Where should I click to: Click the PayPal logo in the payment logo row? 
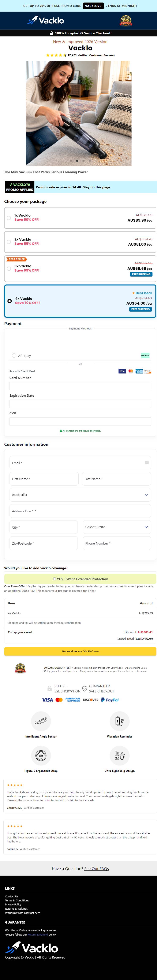[110, 700]
